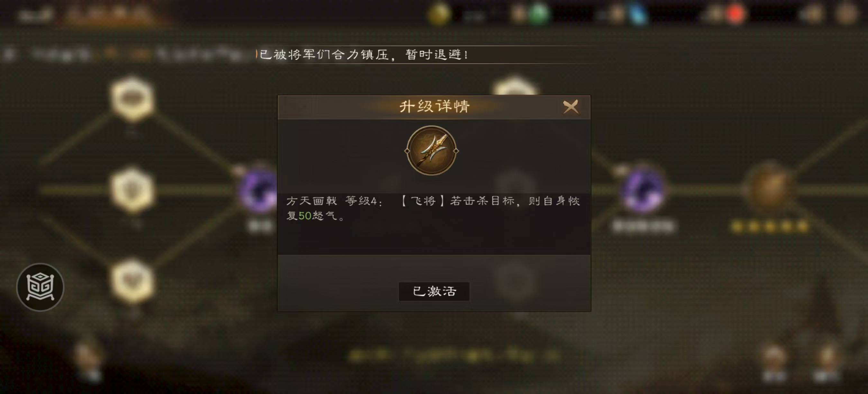Click the red orb currency icon
This screenshot has width=868, height=394.
pos(736,14)
